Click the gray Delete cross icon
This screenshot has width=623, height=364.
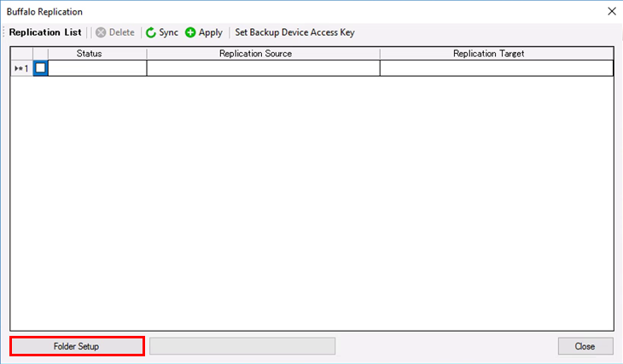(x=101, y=32)
